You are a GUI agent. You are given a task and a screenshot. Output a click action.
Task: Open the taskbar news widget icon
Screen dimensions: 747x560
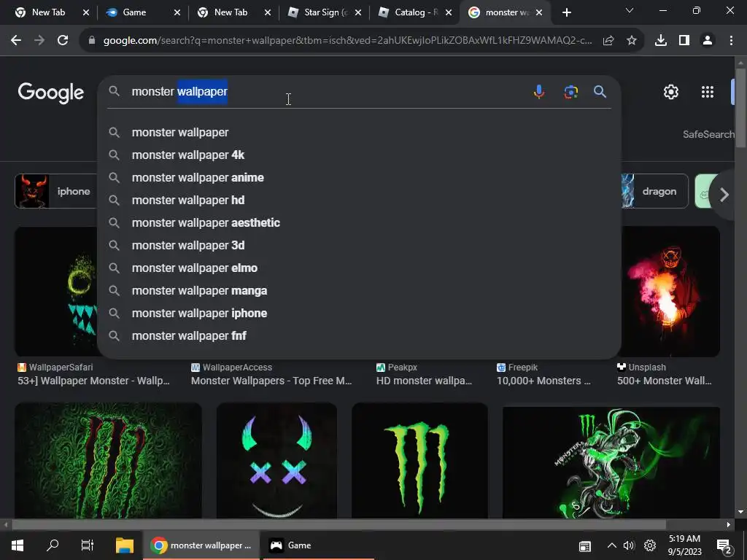click(584, 546)
